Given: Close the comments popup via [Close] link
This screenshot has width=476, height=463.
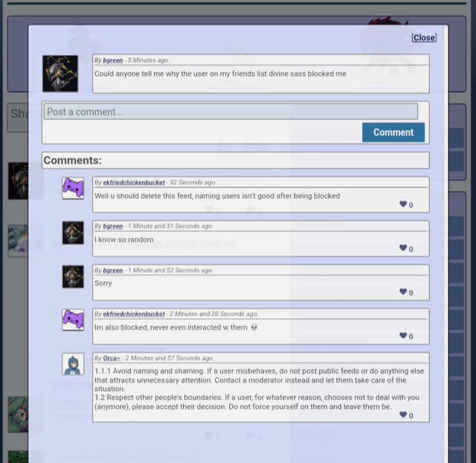Looking at the screenshot, I should pos(424,38).
